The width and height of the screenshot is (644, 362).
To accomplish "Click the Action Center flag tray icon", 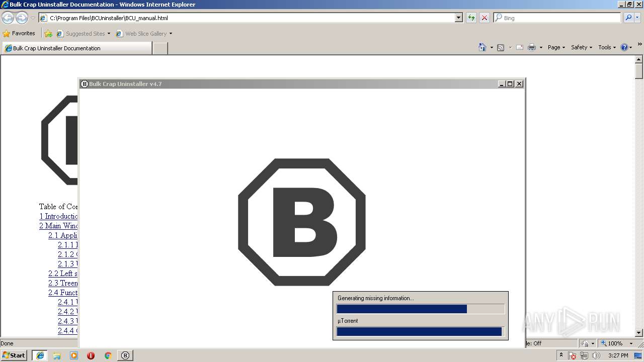I will pos(573,356).
